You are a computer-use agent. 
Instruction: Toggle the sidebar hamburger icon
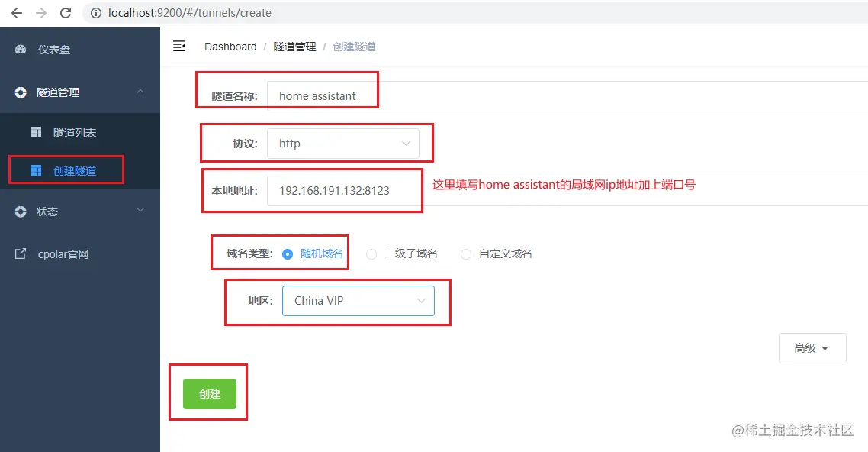click(x=179, y=46)
